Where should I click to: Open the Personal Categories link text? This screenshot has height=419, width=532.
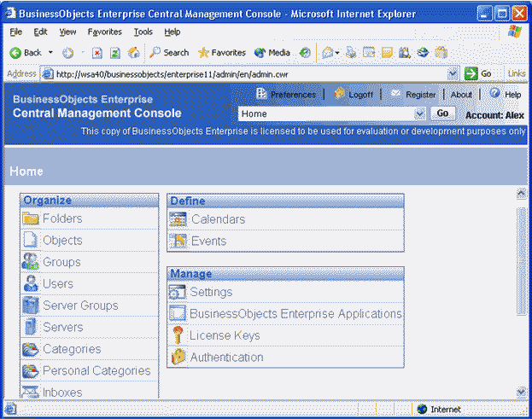coord(96,370)
